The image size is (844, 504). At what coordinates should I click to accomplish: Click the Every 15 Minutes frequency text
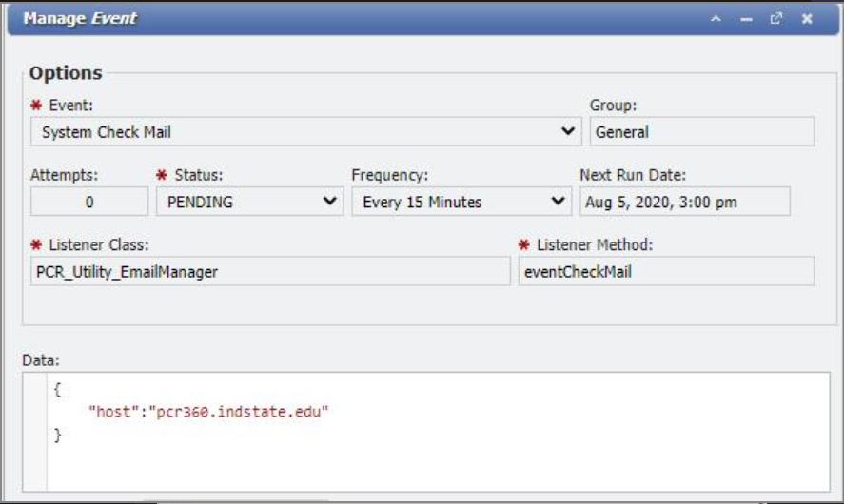[x=422, y=202]
